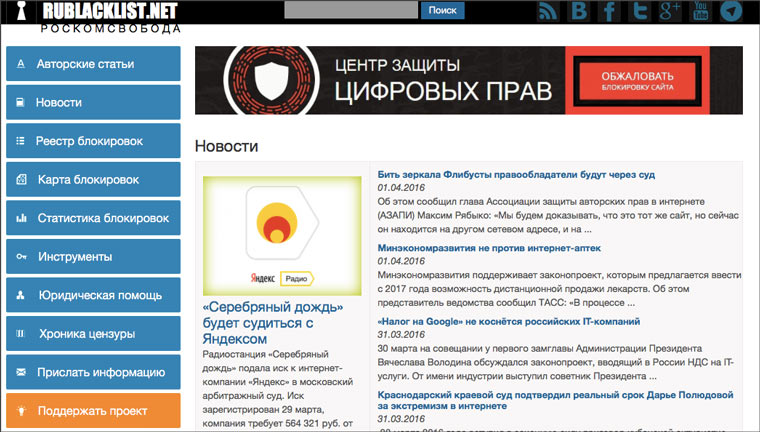Open Хроника цензуры section
This screenshot has height=432, width=760.
93,334
